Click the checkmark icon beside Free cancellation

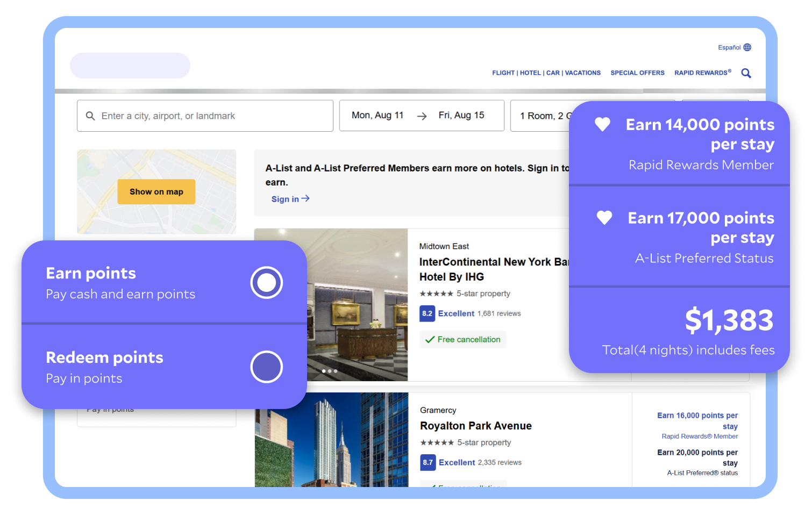(x=430, y=340)
